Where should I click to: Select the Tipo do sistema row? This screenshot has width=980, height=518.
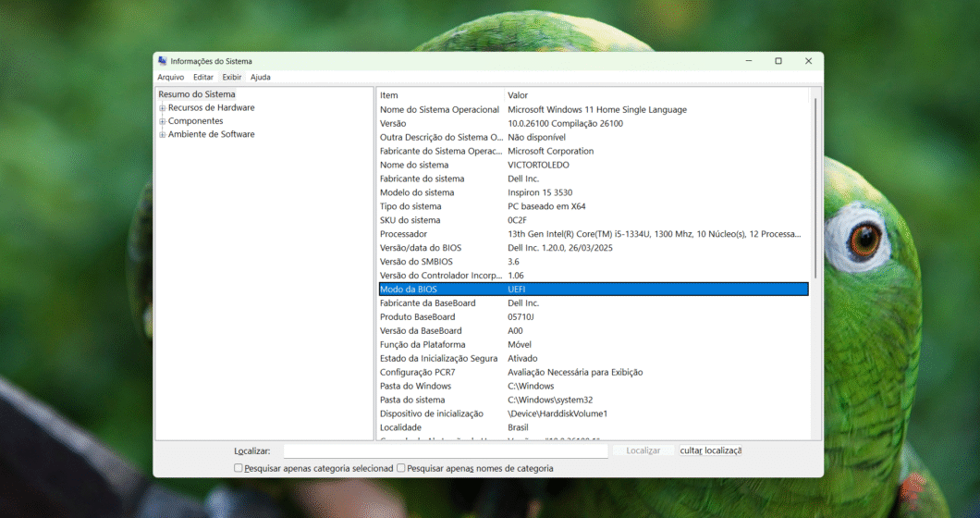(x=594, y=206)
